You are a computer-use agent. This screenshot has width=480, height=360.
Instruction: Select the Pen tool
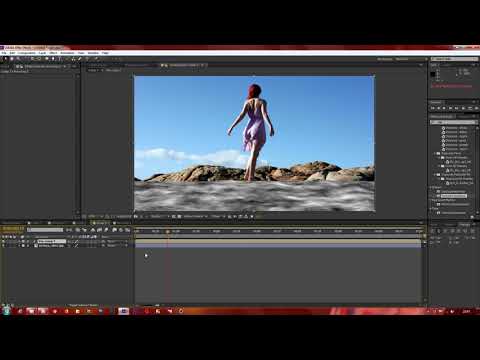(53, 59)
